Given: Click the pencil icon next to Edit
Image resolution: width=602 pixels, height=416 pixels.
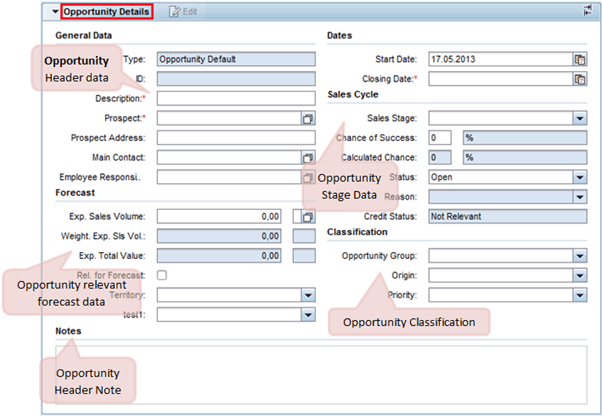Looking at the screenshot, I should click(x=173, y=11).
